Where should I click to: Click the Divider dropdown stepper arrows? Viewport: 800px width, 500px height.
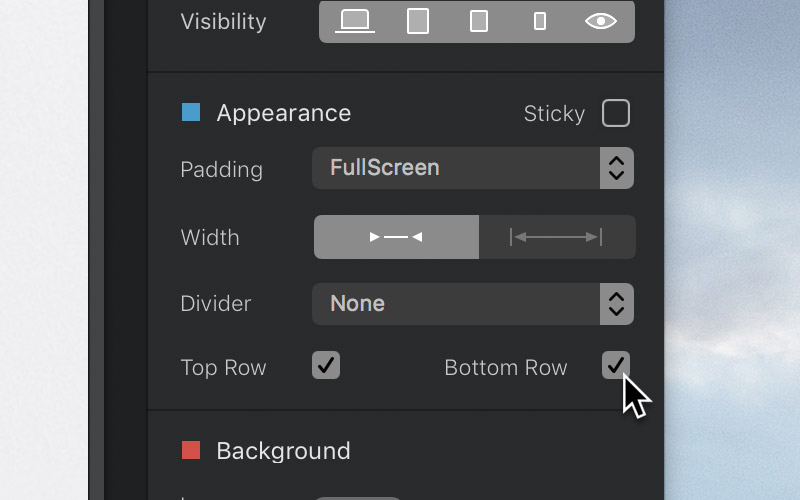point(617,304)
